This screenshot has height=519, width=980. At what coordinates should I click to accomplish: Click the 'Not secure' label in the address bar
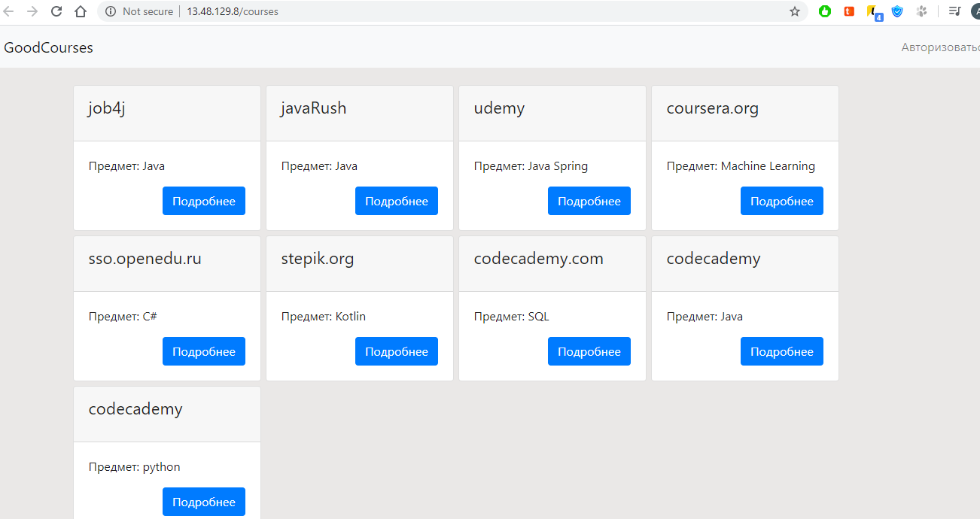coord(148,12)
